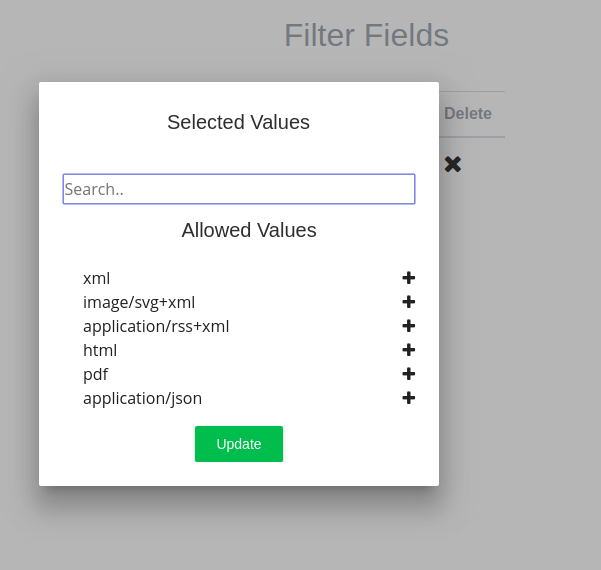This screenshot has width=601, height=570.
Task: Choose the pdf list item
Action: [95, 374]
